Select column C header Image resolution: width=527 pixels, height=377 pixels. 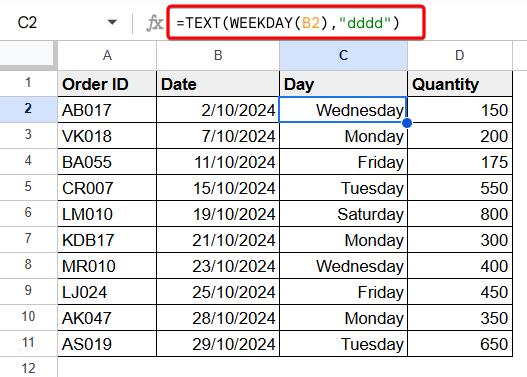tap(343, 56)
